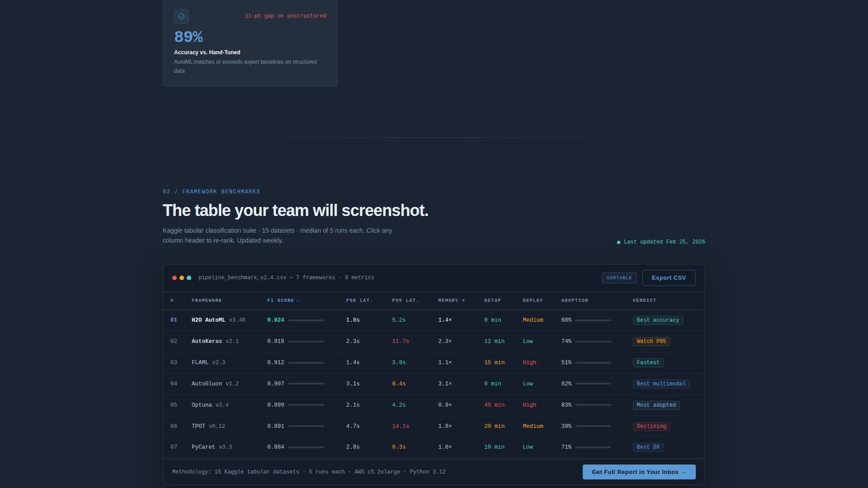Click Get Full Report in Your Inbox

639,472
